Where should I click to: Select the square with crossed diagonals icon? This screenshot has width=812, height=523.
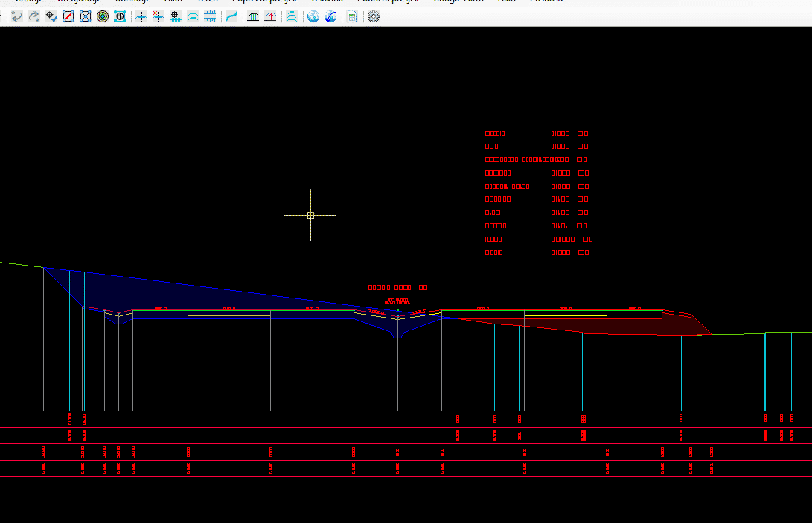point(86,16)
